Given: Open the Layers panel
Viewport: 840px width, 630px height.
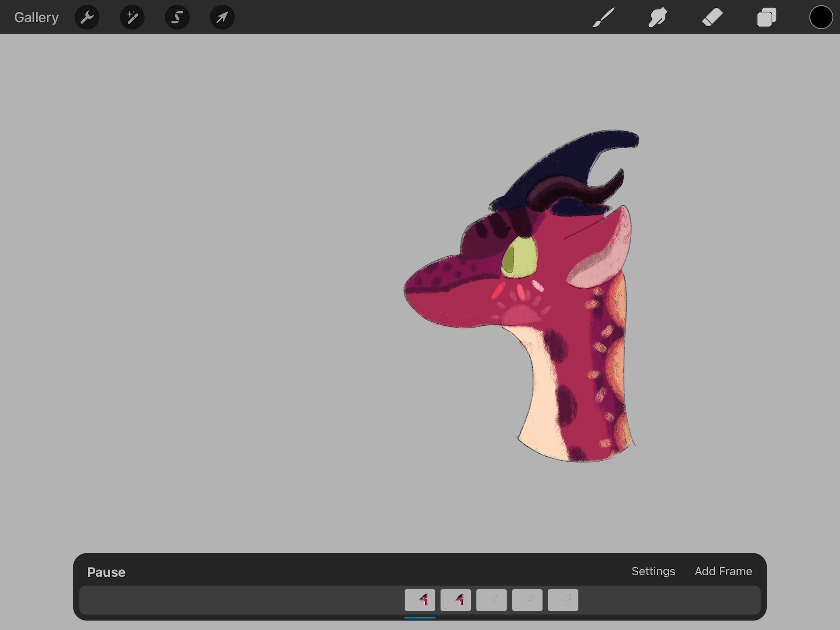Looking at the screenshot, I should [x=766, y=17].
